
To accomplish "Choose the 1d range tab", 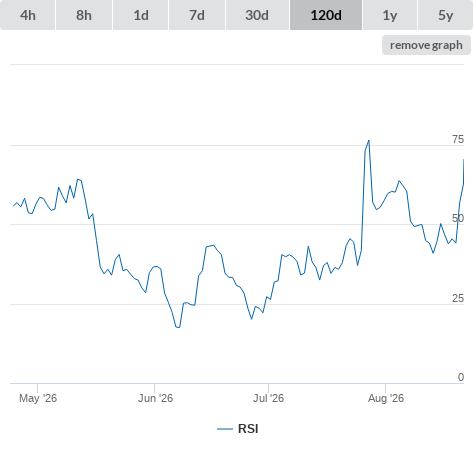I will pyautogui.click(x=141, y=15).
